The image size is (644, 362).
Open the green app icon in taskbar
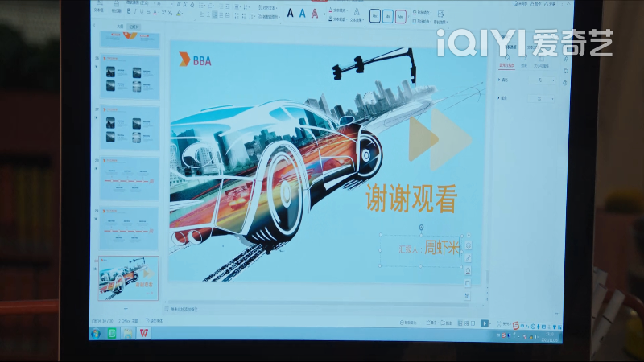click(x=112, y=333)
